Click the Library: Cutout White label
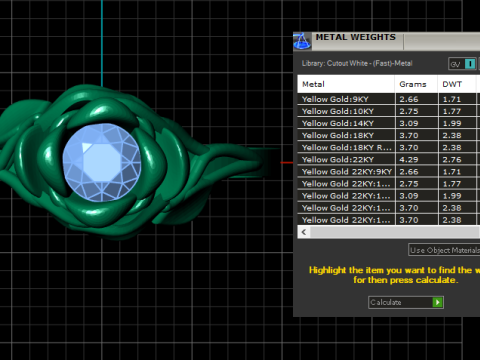This screenshot has height=360, width=480. click(x=357, y=63)
